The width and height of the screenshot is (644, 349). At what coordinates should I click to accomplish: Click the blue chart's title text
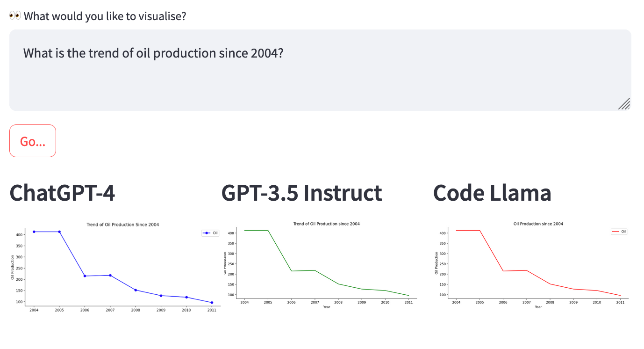[x=122, y=225]
